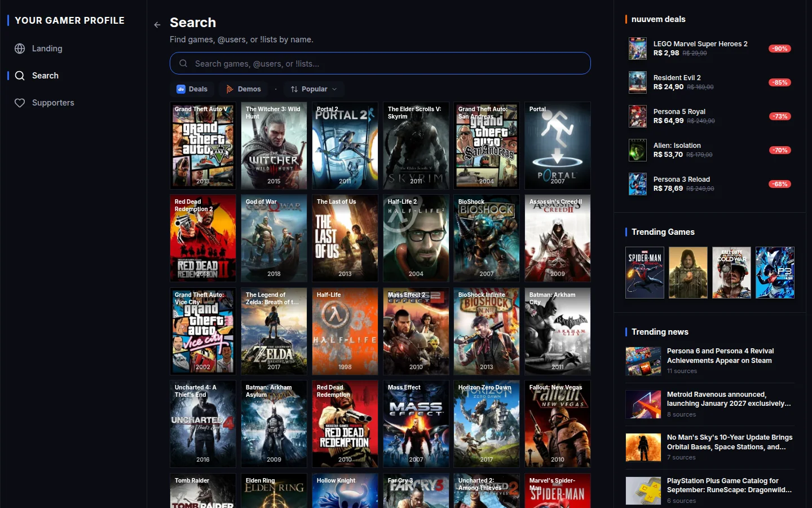
Task: Toggle the Demos filter
Action: coord(243,89)
